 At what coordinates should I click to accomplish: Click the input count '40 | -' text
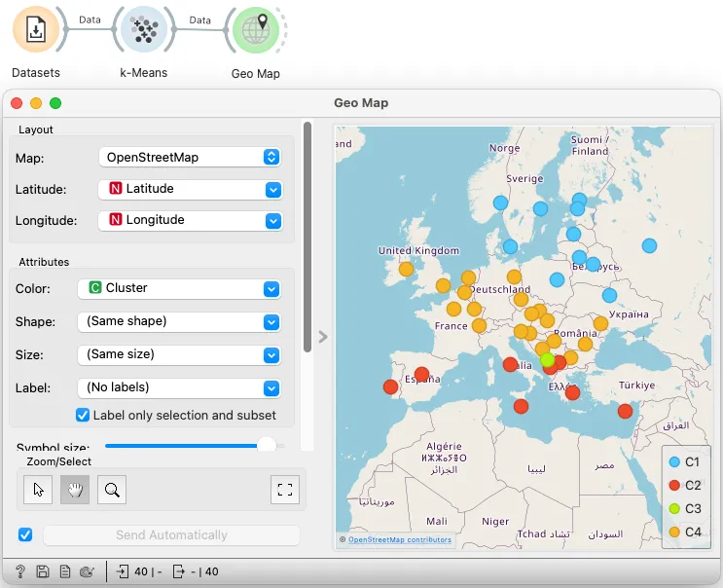click(x=148, y=571)
